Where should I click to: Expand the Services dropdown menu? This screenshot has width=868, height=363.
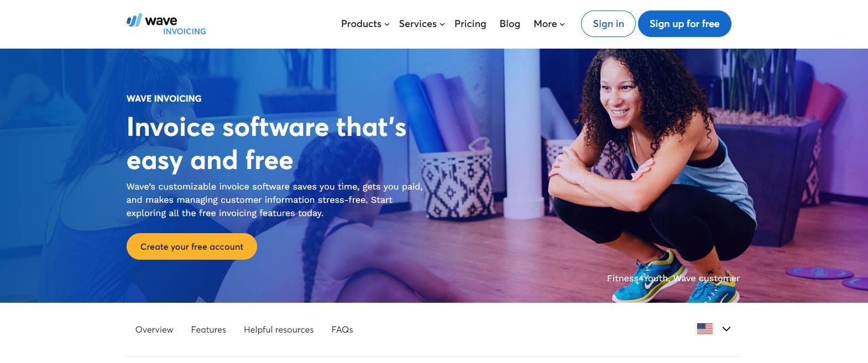coord(422,24)
